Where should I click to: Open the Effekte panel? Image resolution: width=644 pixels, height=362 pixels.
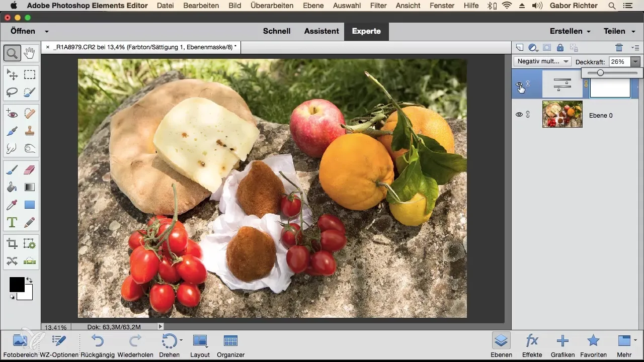click(532, 345)
